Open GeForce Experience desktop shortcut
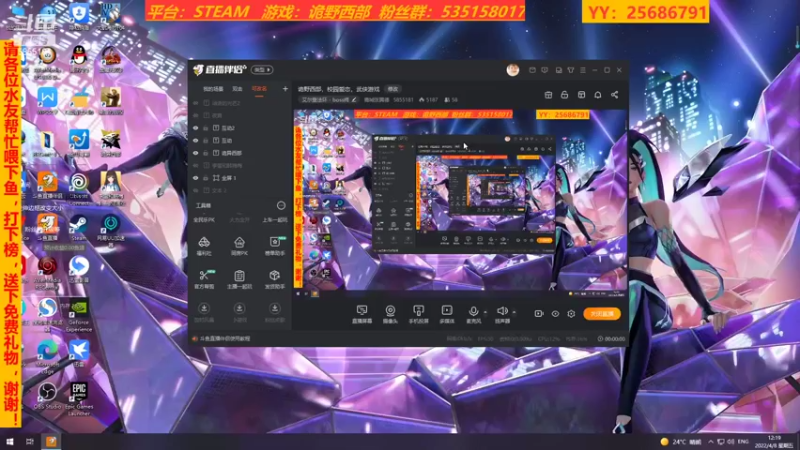The width and height of the screenshot is (800, 450). tap(79, 315)
